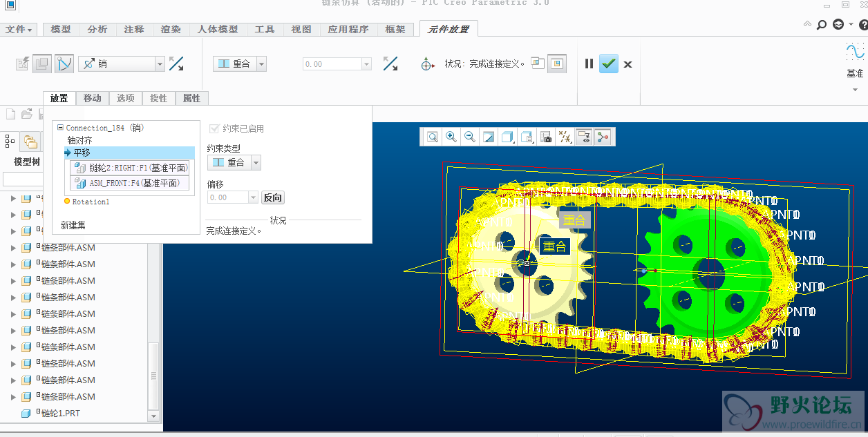The width and height of the screenshot is (868, 437).
Task: Select the 轴对齐 constraint entry
Action: coord(79,140)
